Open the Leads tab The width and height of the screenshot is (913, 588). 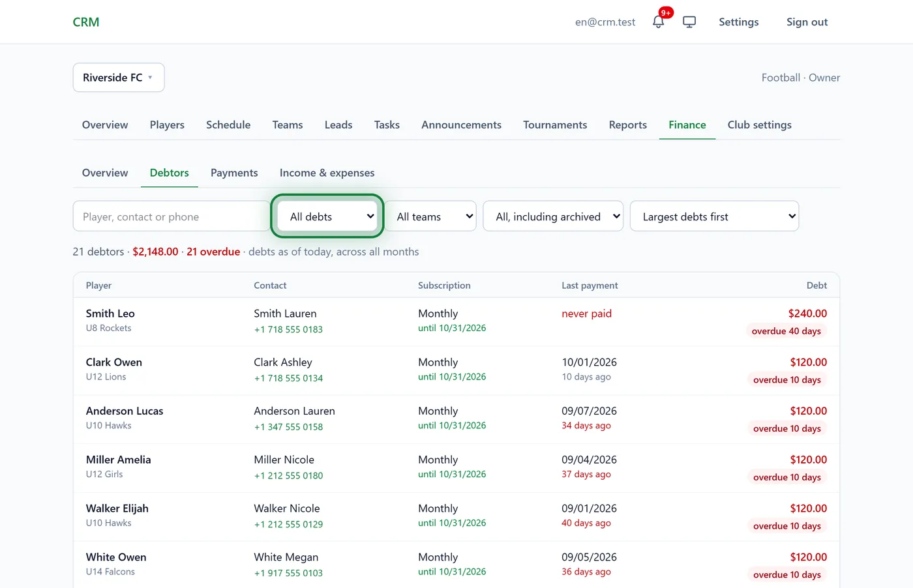[x=338, y=125]
